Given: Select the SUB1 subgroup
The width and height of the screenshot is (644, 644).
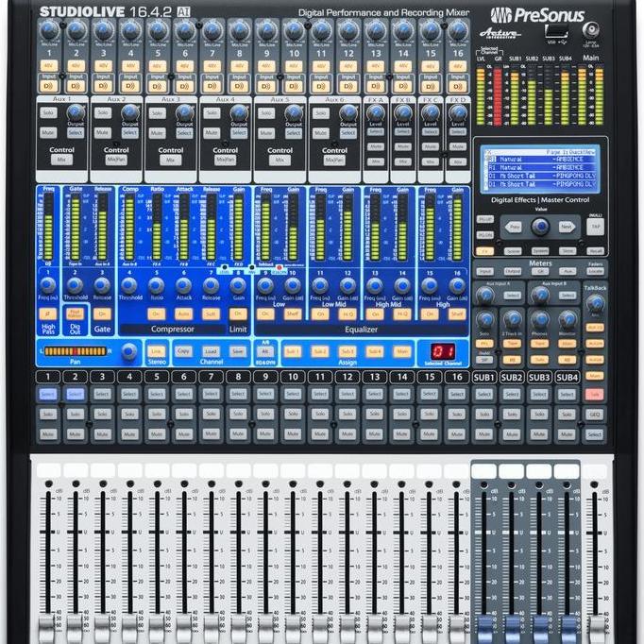Looking at the screenshot, I should coord(484,395).
